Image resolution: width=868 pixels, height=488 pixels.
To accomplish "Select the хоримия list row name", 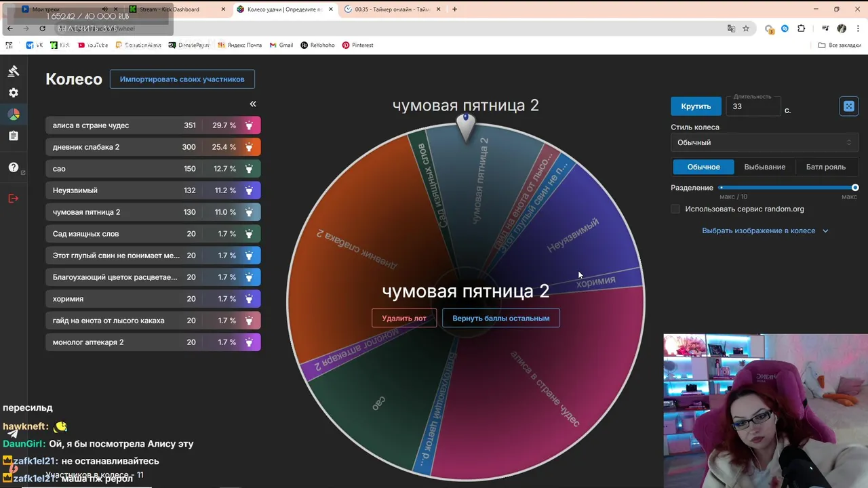I will 68,299.
